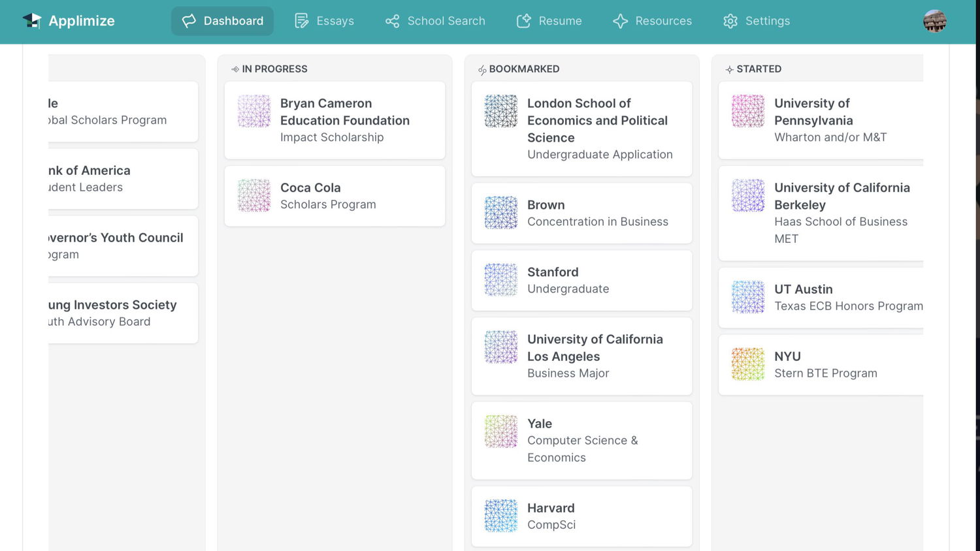The image size is (980, 551).
Task: Click 'Wharton and/or M&T' subtitle
Action: click(830, 137)
